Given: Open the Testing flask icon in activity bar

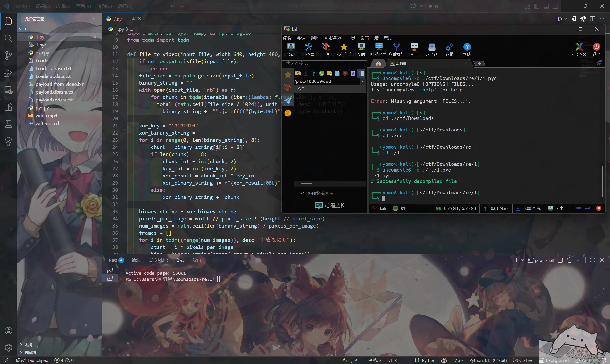Looking at the screenshot, I should click(x=8, y=124).
